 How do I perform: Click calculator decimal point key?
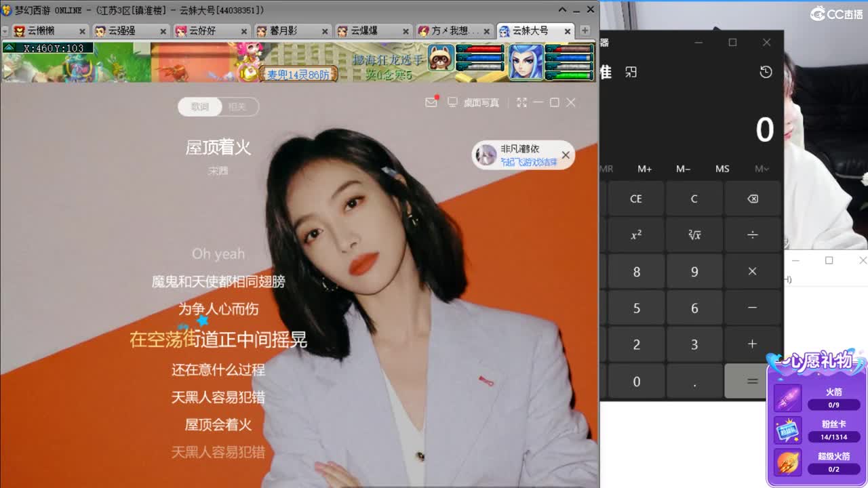click(694, 381)
